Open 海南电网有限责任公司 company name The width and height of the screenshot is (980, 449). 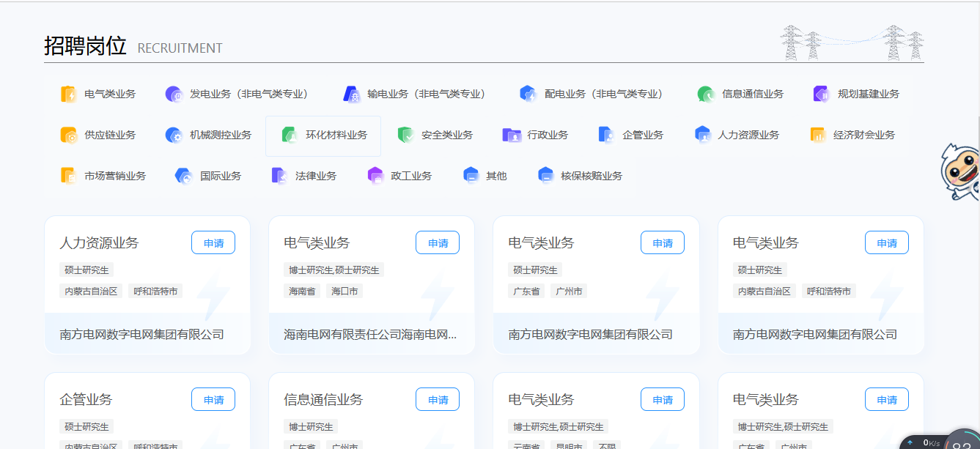(371, 335)
